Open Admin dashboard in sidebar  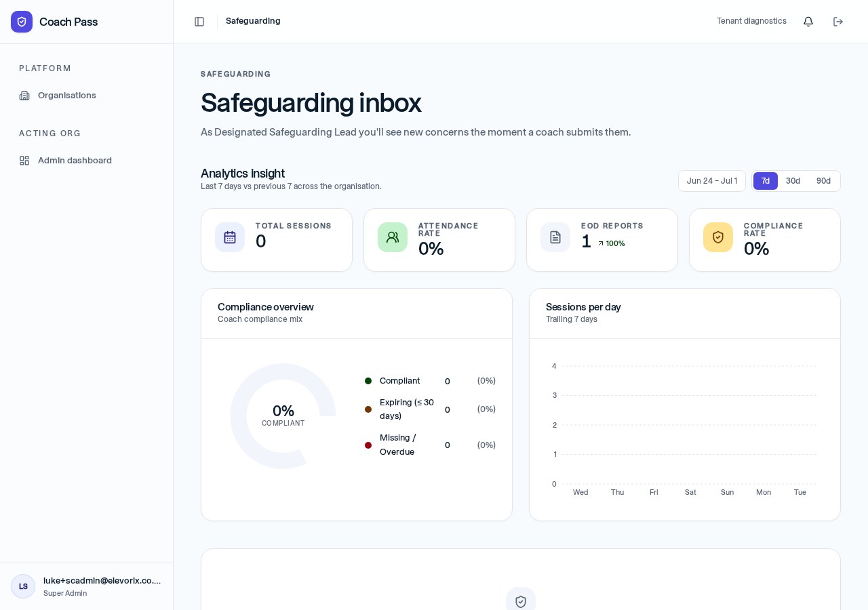(87, 161)
